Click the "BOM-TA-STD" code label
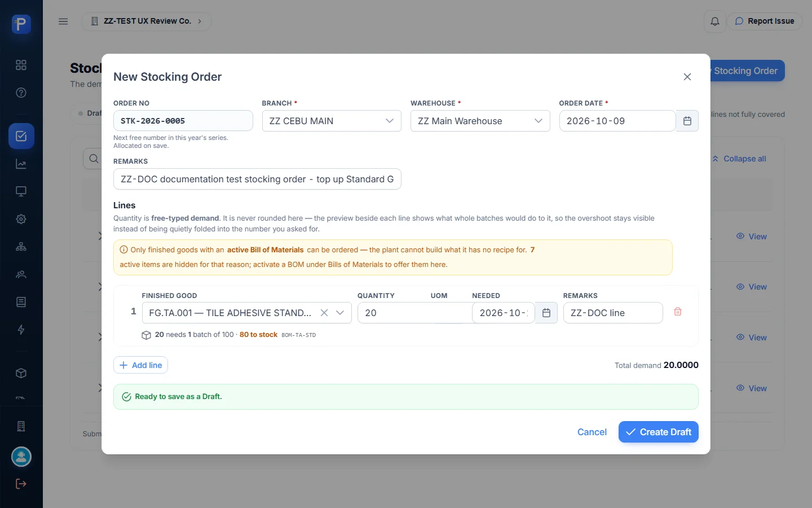 299,335
